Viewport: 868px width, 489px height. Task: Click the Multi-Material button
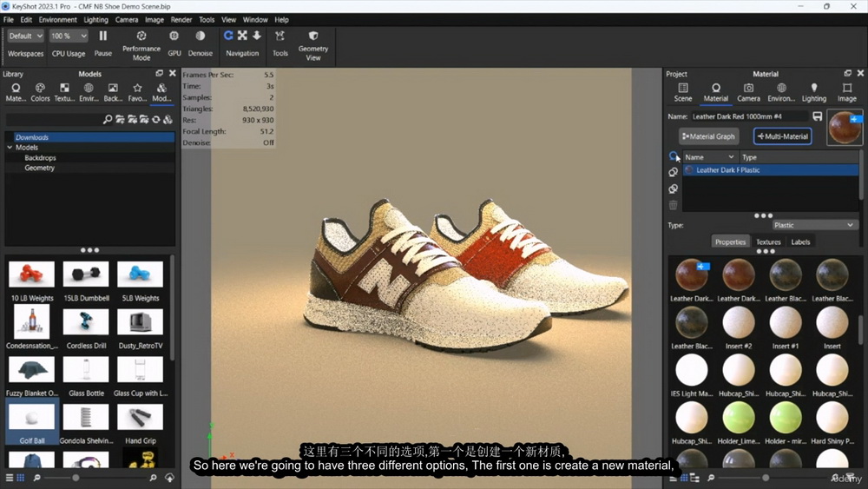[x=782, y=136]
